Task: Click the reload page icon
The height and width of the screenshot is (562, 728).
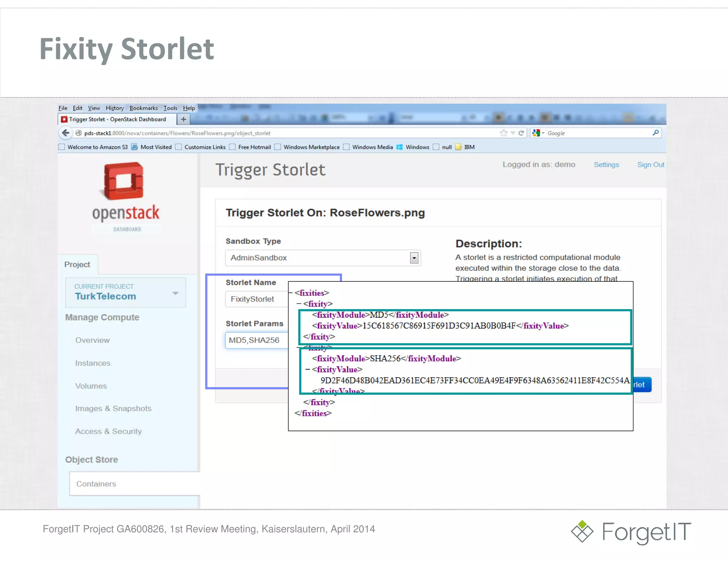Action: coord(521,133)
